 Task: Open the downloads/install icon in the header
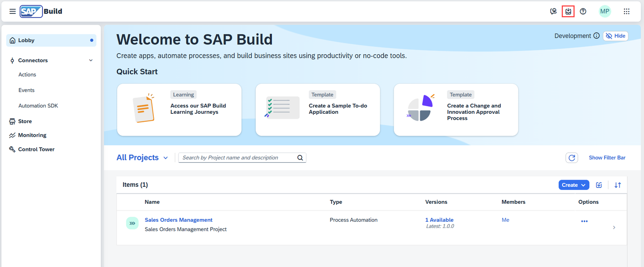coord(568,11)
